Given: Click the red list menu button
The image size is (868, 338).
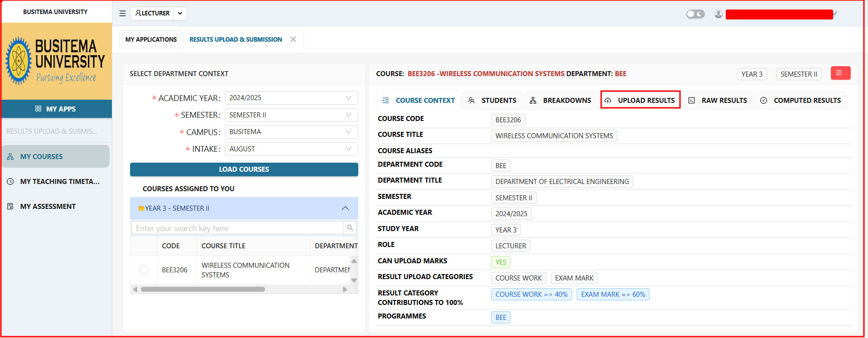Looking at the screenshot, I should 840,73.
